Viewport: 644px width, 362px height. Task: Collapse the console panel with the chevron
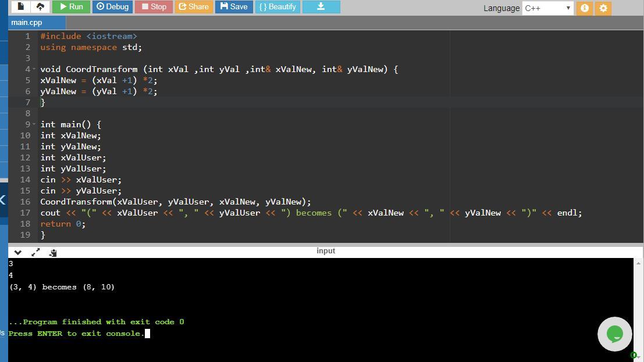[x=18, y=252]
